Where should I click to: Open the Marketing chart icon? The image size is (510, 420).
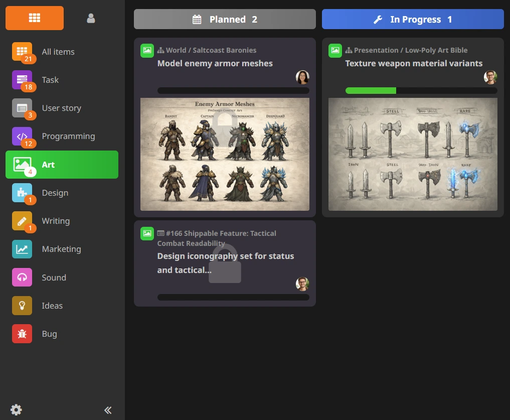tap(22, 249)
